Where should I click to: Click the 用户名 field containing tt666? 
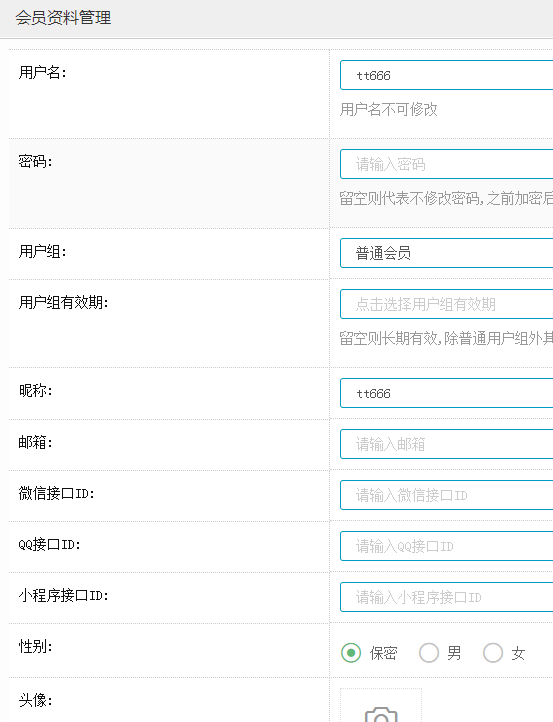point(446,75)
